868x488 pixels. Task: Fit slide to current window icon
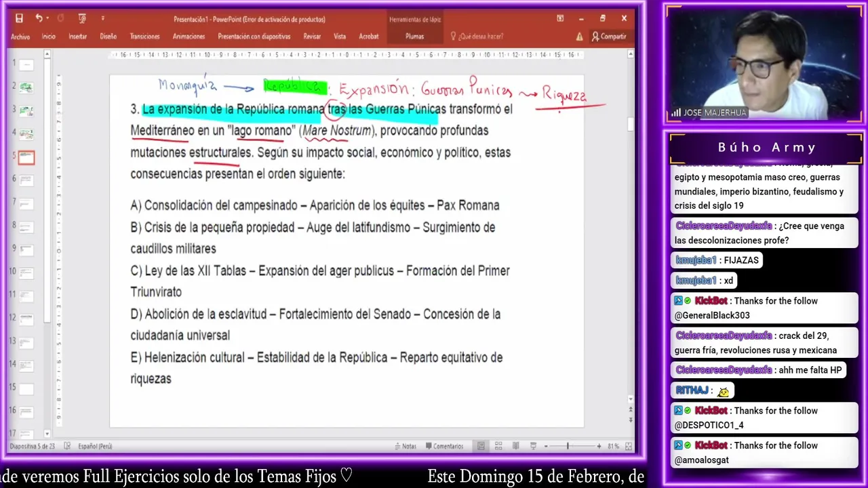point(628,446)
